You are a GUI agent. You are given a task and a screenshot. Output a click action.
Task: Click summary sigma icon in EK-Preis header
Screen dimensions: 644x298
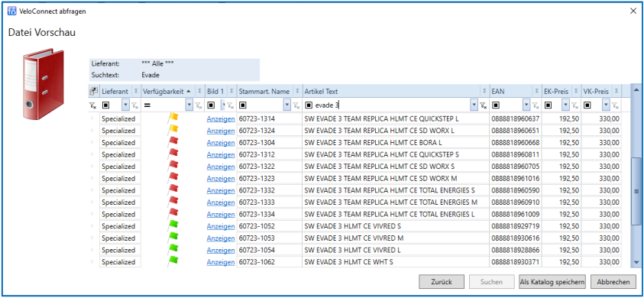[x=576, y=91]
